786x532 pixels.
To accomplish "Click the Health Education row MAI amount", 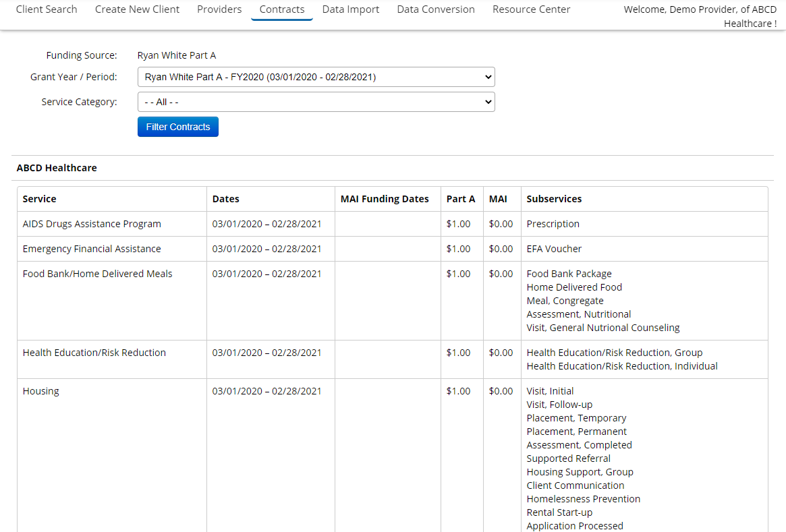I will (x=501, y=353).
